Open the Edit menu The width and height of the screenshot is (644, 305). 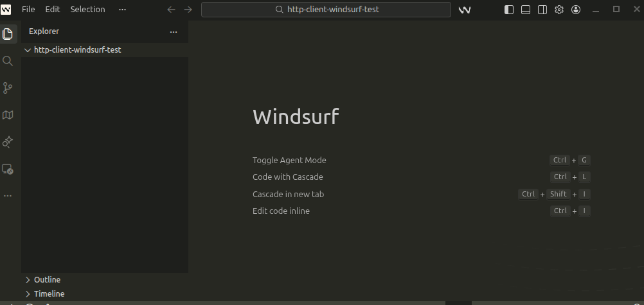53,9
